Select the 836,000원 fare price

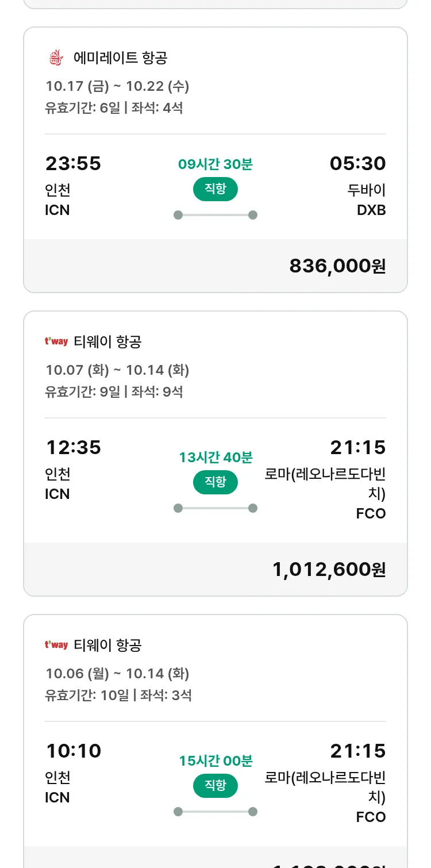337,266
